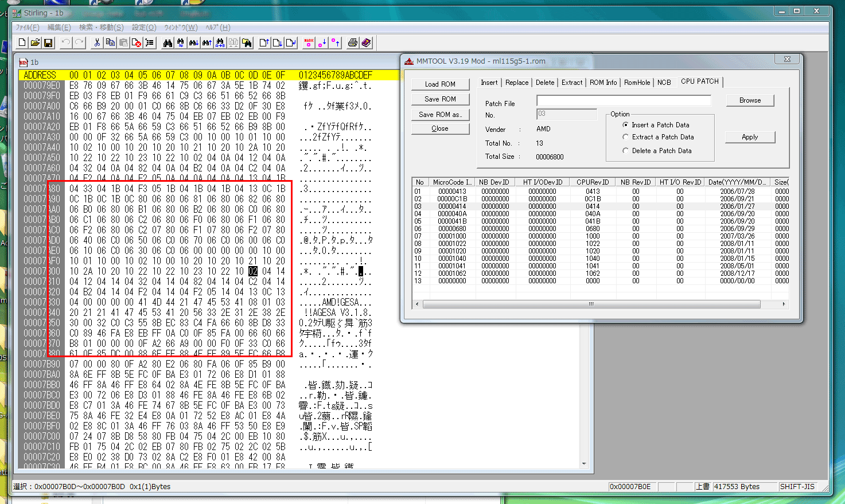The height and width of the screenshot is (504, 845).
Task: Click the MicroCode ID column header
Action: tap(451, 182)
